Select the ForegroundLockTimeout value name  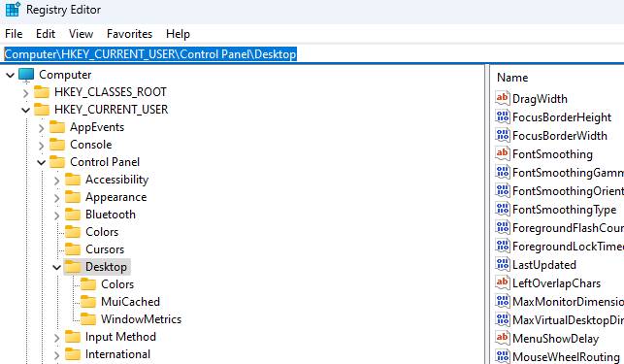point(568,247)
